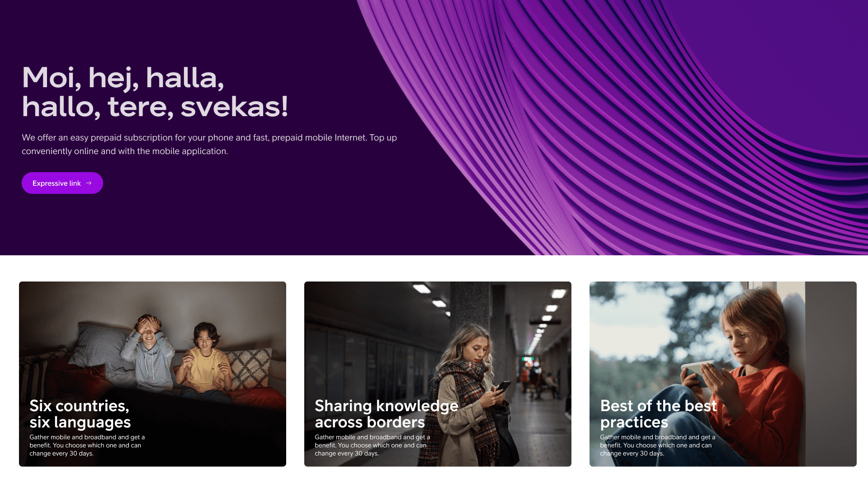
Task: Click the 'Sharing knowledge across borders' heading
Action: pos(387,414)
